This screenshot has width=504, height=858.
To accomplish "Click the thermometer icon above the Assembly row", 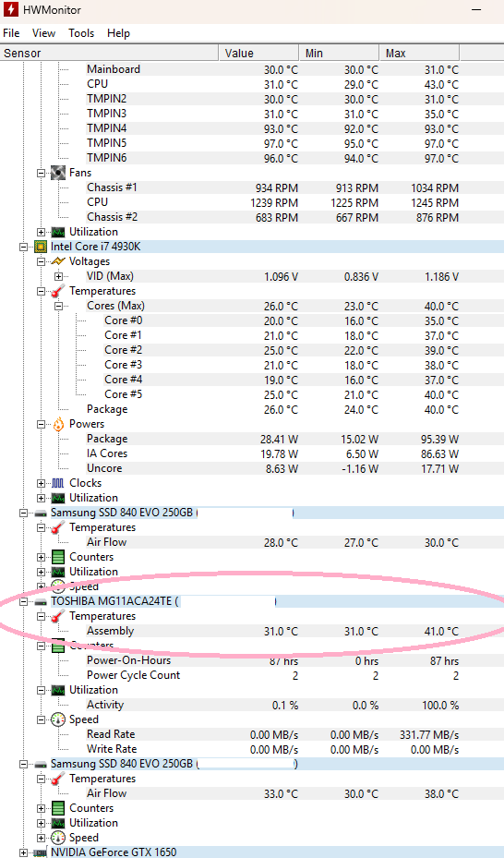I will (x=58, y=616).
